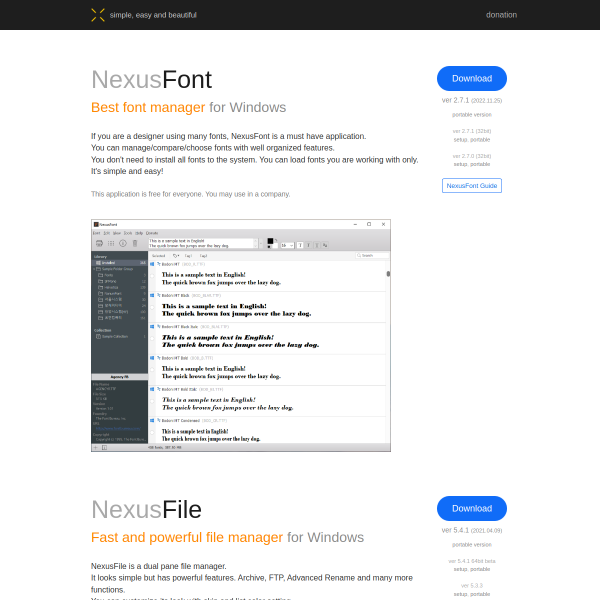The image size is (600, 600).
Task: Open NexusFile 'portable version' link under ver 5.4.1
Action: point(472,545)
